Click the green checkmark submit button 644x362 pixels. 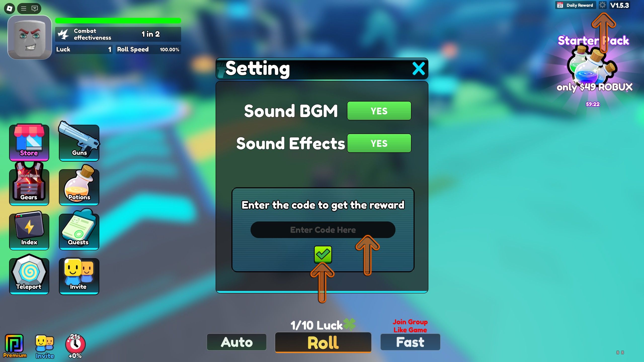323,254
